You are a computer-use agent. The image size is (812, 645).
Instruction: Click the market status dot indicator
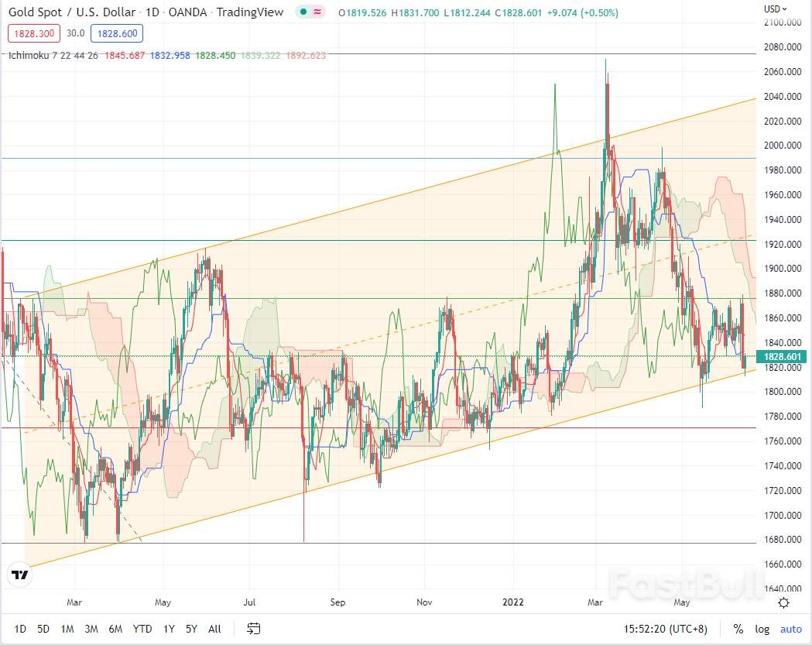[303, 12]
